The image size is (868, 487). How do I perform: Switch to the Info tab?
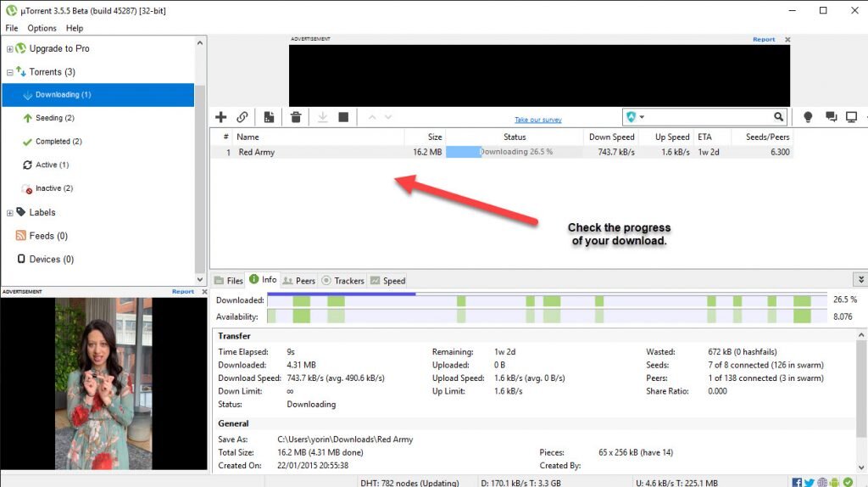coord(263,280)
